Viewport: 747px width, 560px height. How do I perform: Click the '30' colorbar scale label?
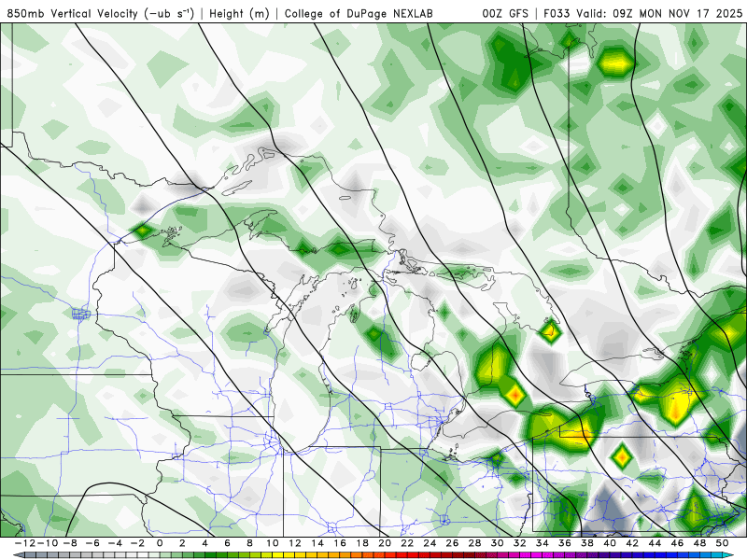point(498,543)
